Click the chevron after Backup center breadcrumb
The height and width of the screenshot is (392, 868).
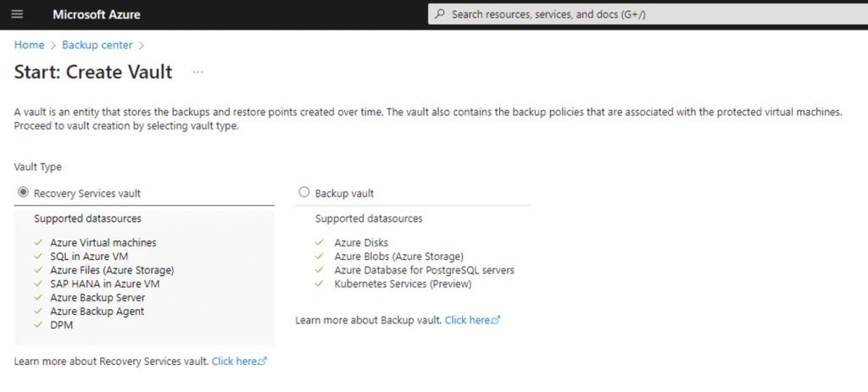click(x=142, y=46)
